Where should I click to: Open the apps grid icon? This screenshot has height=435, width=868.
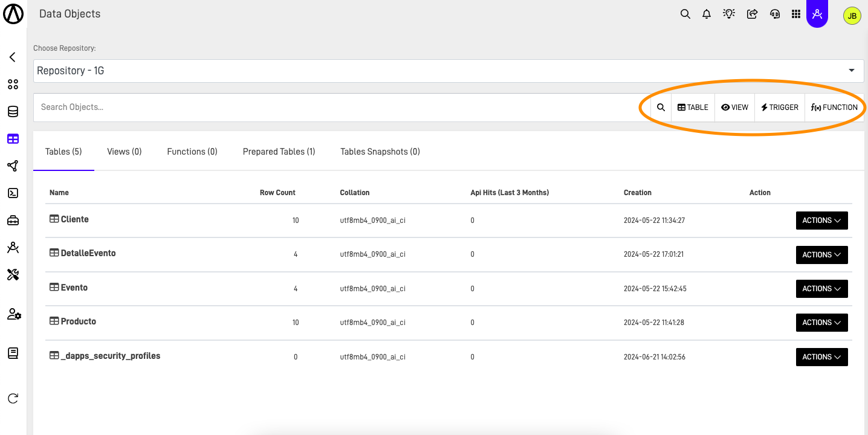coord(796,14)
